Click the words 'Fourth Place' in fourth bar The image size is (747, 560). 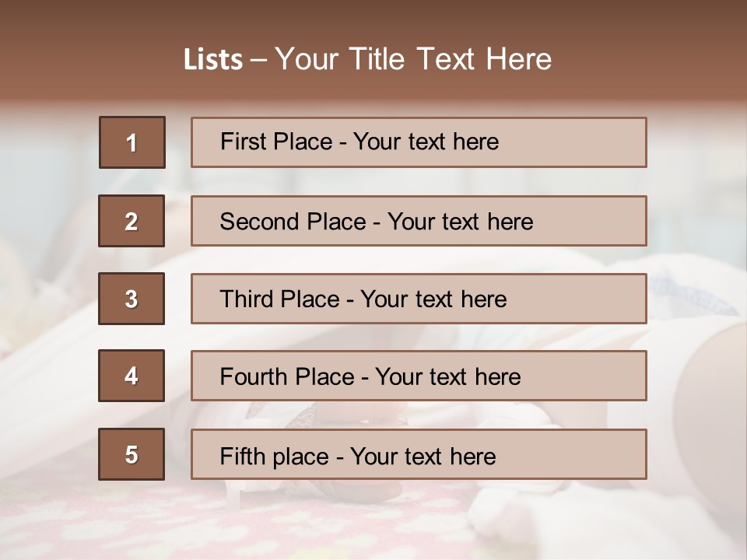(x=287, y=376)
